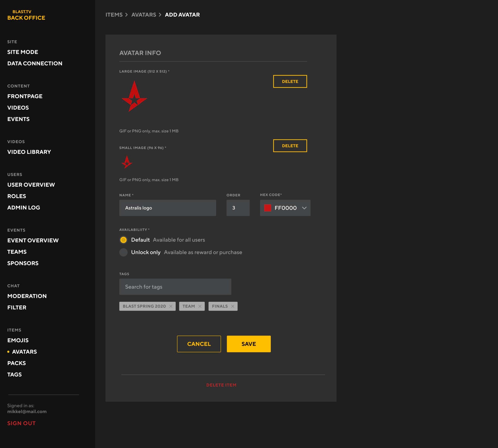The image size is (498, 448).
Task: Click the BLAST.TV Back Office logo
Action: click(26, 15)
